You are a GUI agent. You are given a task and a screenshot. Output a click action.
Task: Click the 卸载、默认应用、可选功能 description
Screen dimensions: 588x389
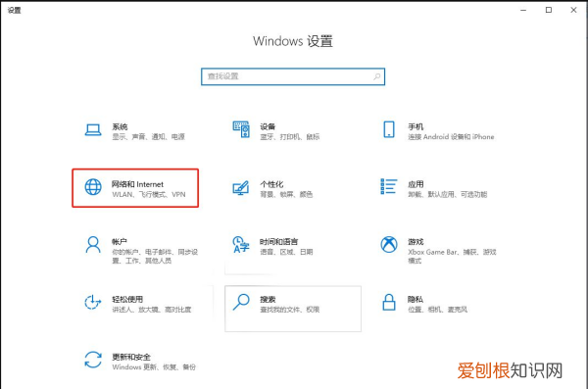tap(448, 194)
